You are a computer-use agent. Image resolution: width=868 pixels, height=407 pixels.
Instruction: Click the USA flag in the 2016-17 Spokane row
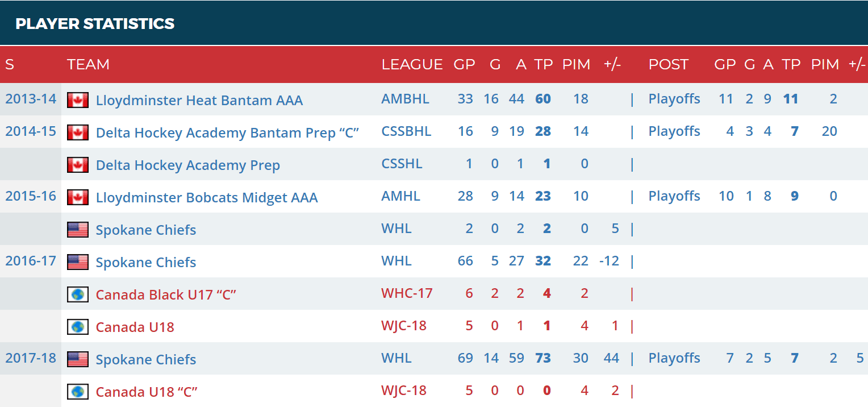[77, 262]
